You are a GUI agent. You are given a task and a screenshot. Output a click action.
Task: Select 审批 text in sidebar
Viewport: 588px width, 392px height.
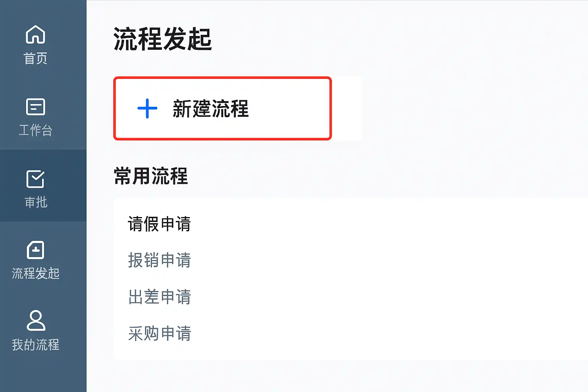point(36,202)
